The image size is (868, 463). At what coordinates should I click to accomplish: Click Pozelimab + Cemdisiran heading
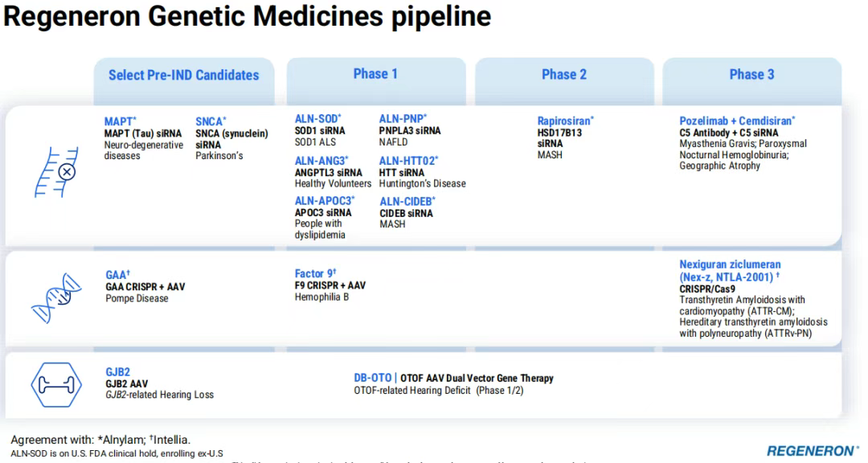coord(736,121)
